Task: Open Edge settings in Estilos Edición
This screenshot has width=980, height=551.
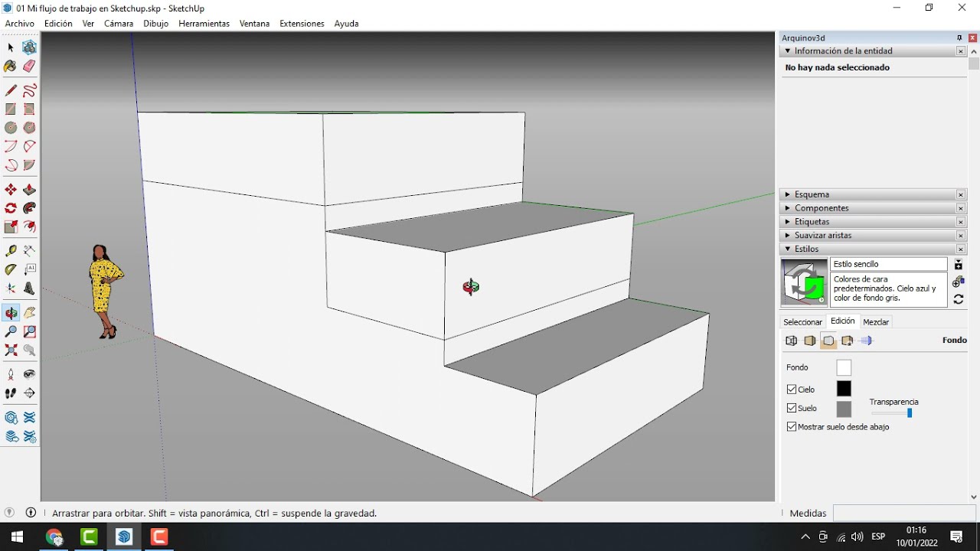Action: point(792,341)
